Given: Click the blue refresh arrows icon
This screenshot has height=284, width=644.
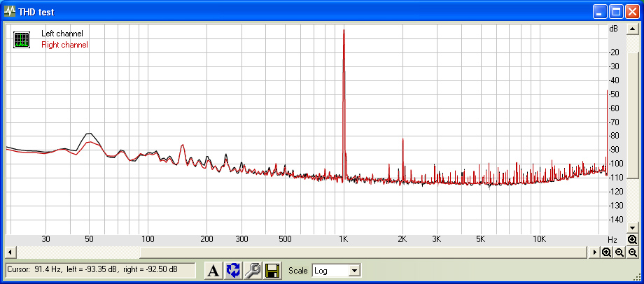Looking at the screenshot, I should [233, 270].
